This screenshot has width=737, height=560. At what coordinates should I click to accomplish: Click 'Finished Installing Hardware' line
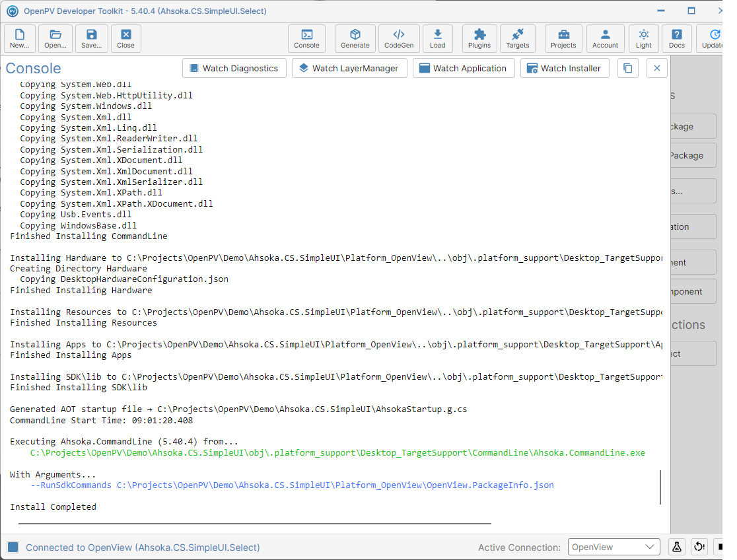tap(81, 290)
